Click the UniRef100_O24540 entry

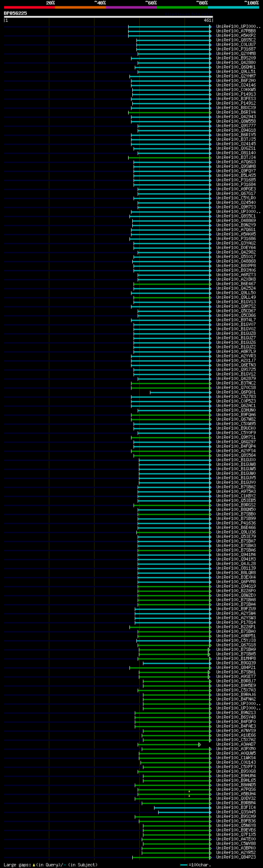point(236,202)
